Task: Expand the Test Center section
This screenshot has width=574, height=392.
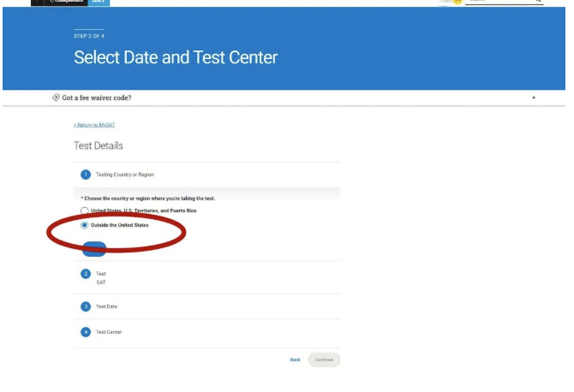Action: click(x=206, y=332)
